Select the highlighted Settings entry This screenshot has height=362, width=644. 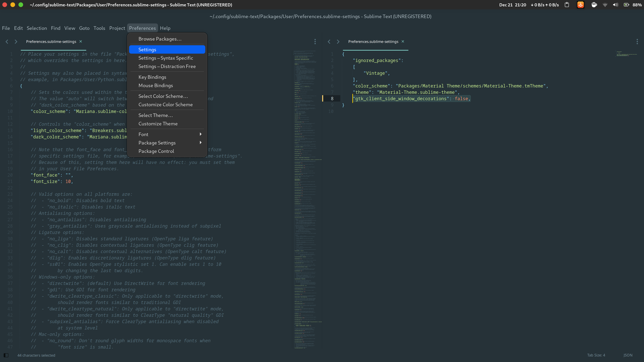pos(167,50)
